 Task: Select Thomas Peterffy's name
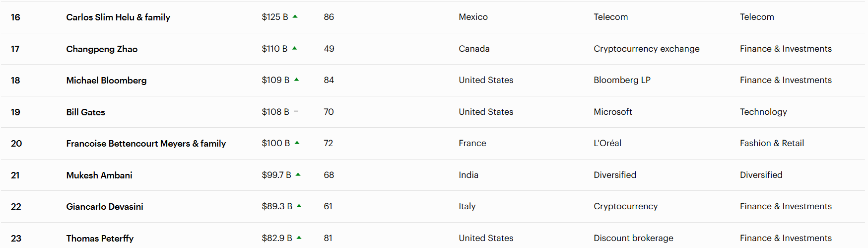pos(100,239)
